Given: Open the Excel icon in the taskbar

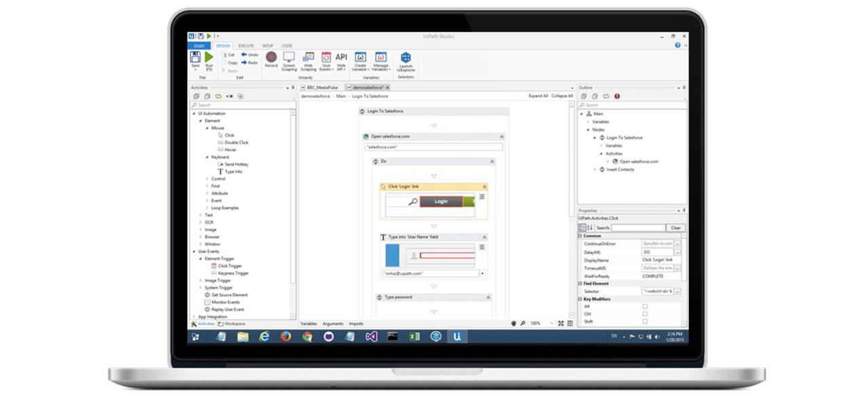Looking at the screenshot, I should tap(414, 336).
